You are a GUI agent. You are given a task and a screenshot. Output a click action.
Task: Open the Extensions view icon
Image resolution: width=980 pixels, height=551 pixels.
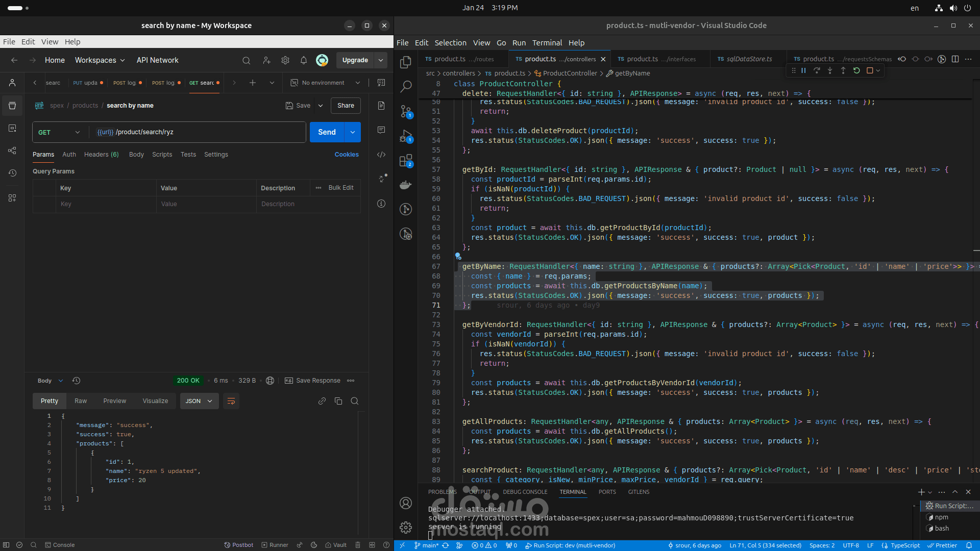point(406,161)
